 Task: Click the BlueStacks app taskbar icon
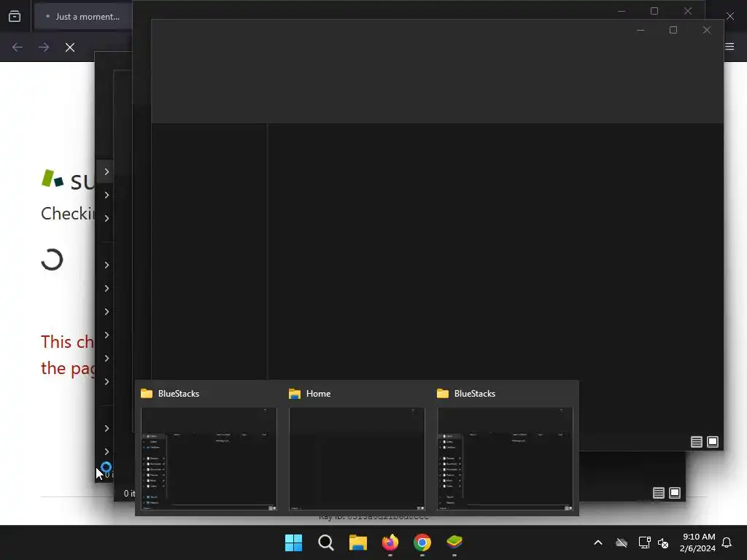click(454, 542)
